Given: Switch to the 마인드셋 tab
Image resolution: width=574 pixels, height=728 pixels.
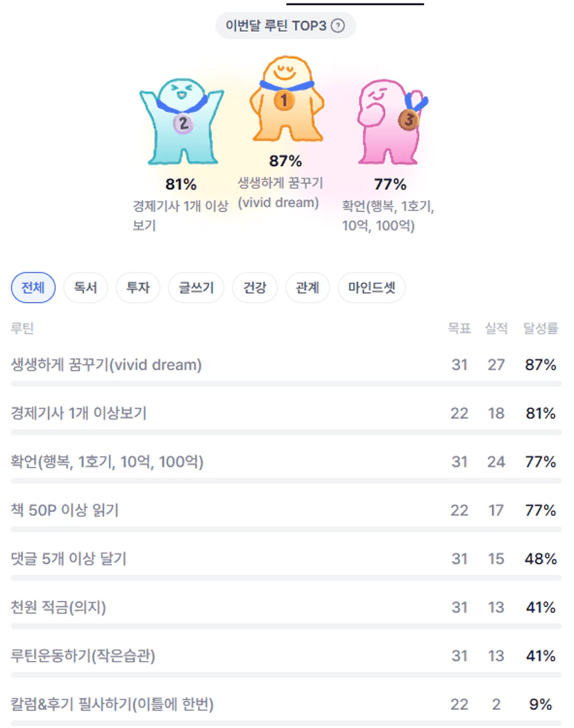Looking at the screenshot, I should click(371, 288).
